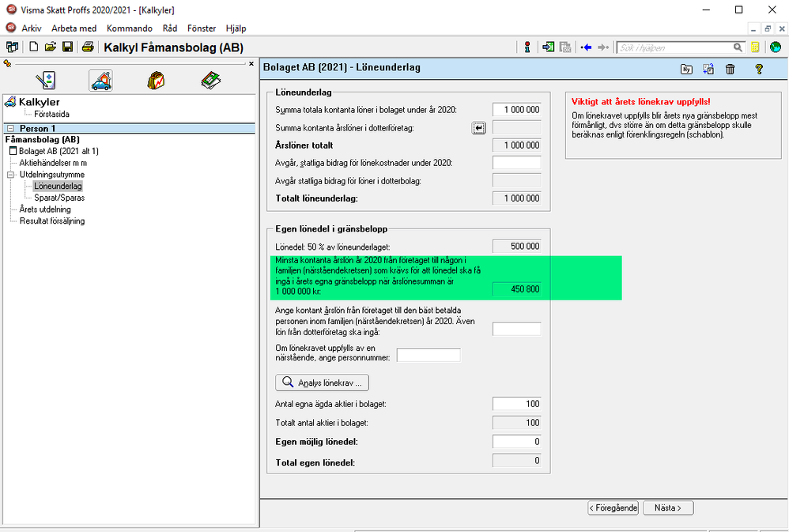The width and height of the screenshot is (789, 532).
Task: Click the arrow button beside dotterföretag årslöner
Action: tap(479, 128)
